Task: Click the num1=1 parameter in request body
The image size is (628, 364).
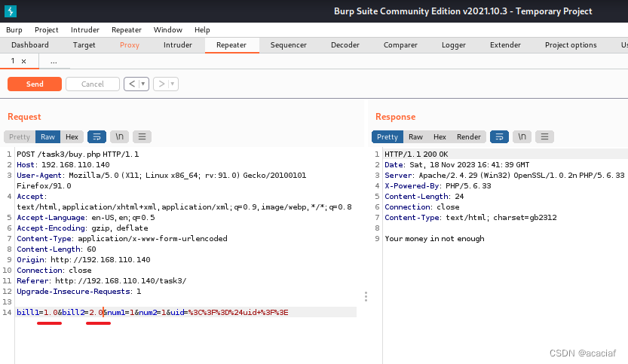Action: (x=121, y=312)
